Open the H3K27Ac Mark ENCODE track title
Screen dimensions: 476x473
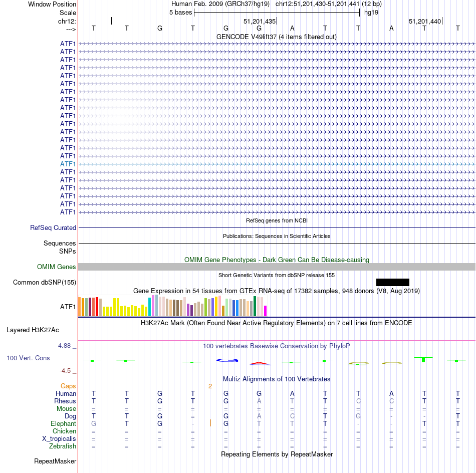pos(277,323)
